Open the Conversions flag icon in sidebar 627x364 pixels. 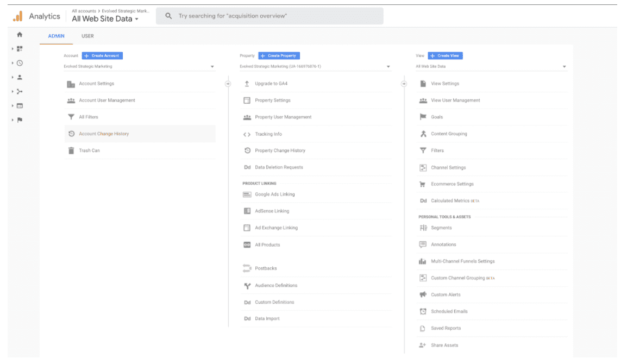(x=20, y=120)
